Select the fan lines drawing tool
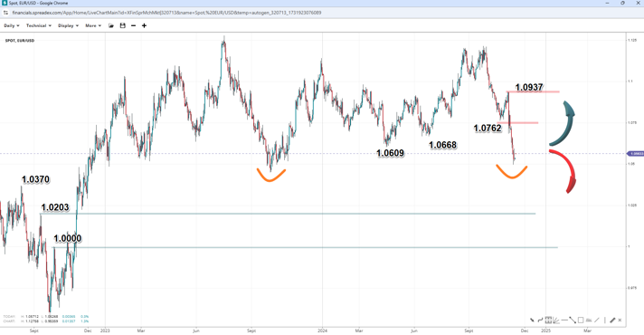The image size is (644, 335). click(556, 321)
